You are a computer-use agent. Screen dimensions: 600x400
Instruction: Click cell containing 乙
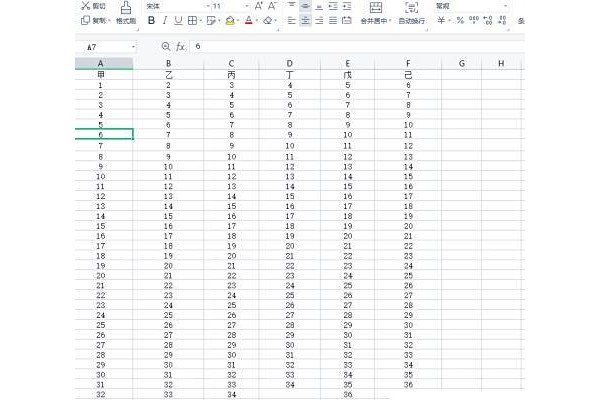tap(168, 75)
